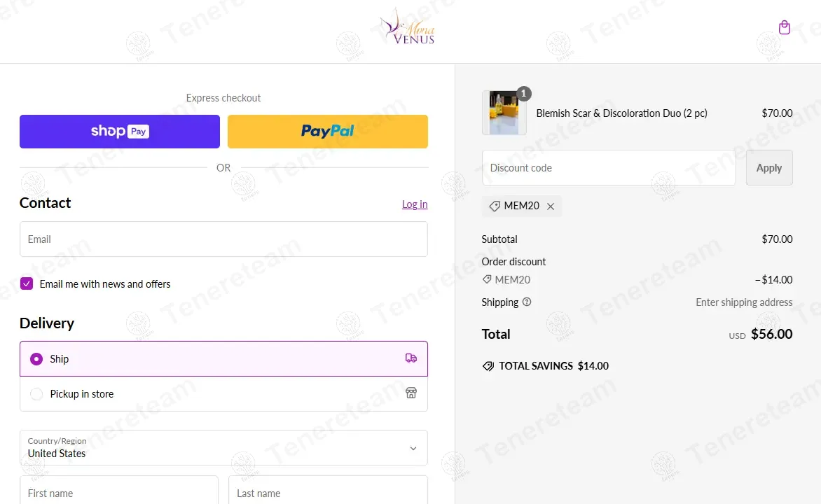Screen dimensions: 821x504
Task: Open the Country/Region dropdown
Action: click(223, 448)
